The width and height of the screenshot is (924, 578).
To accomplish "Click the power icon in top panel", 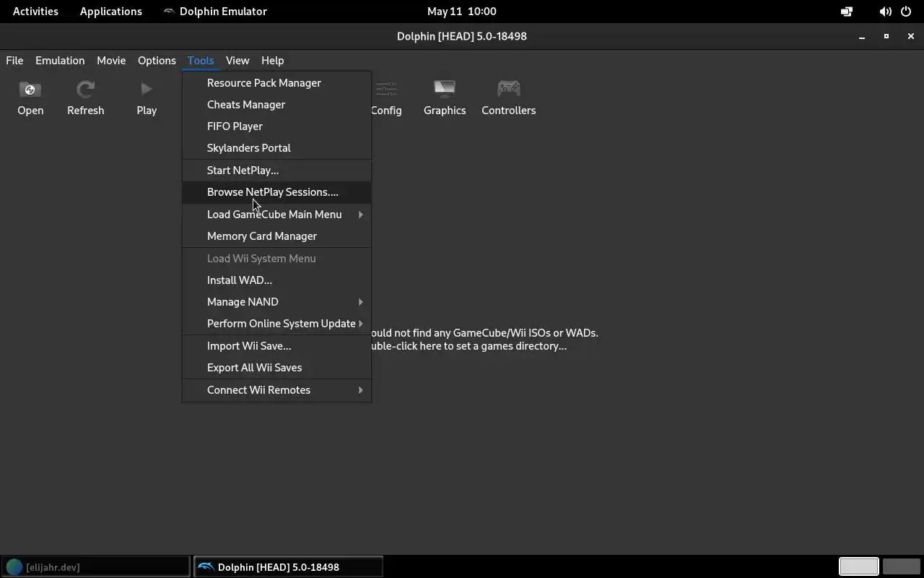I will tap(906, 12).
